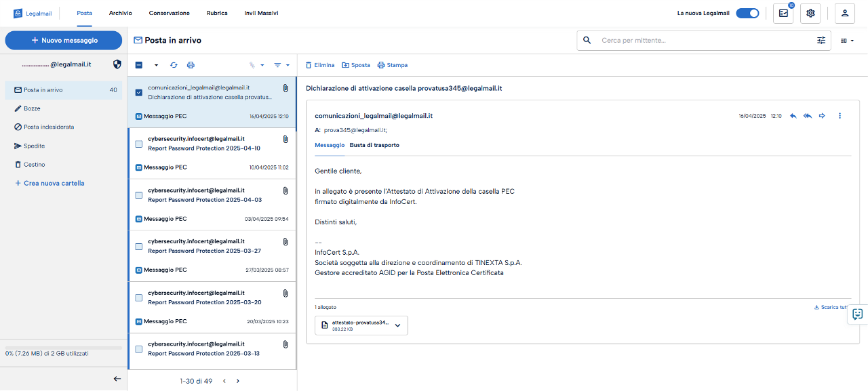
Task: Check the Report Password Protection 2025-04-10 checkbox
Action: [x=139, y=144]
